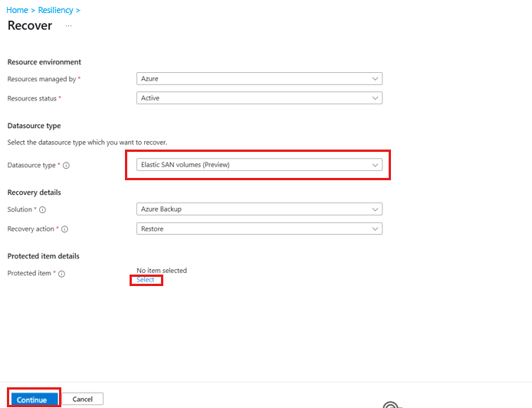Open the ellipsis menu beside Recover title
The height and width of the screenshot is (408, 532).
68,26
